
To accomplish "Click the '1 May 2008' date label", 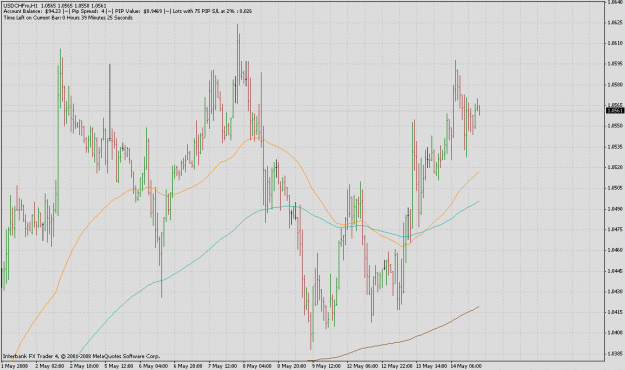I will point(15,366).
